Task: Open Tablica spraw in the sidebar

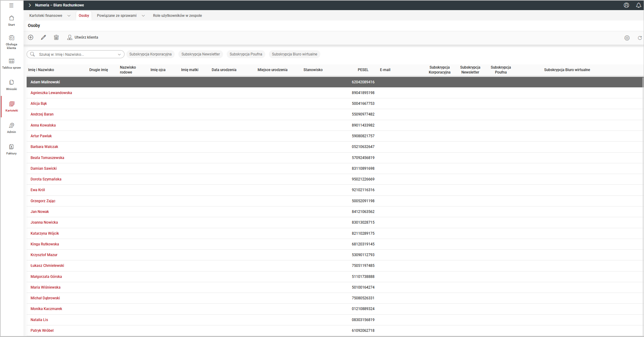Action: [x=12, y=63]
